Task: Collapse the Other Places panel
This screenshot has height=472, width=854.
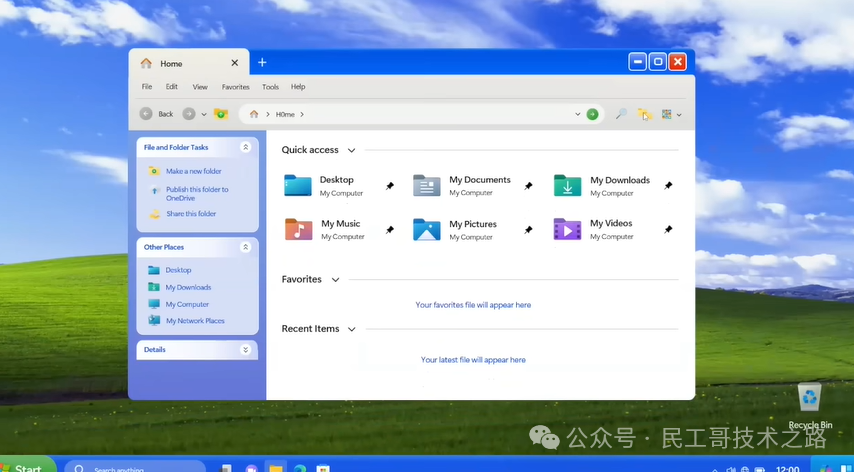Action: [246, 247]
